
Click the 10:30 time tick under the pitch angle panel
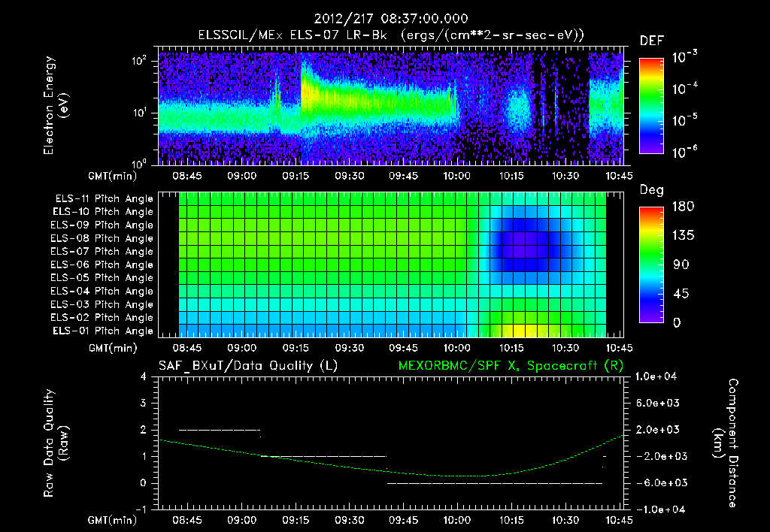click(565, 348)
